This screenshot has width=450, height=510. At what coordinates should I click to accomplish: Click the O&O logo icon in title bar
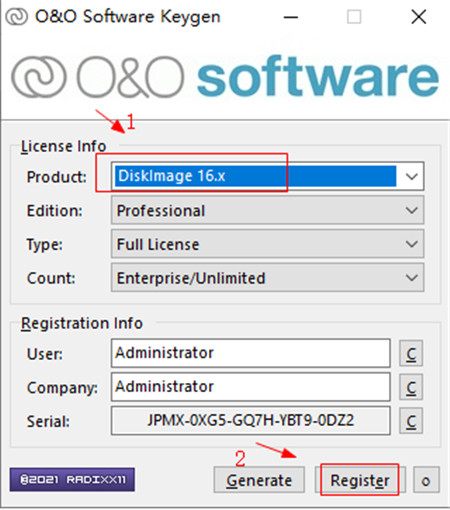[17, 16]
